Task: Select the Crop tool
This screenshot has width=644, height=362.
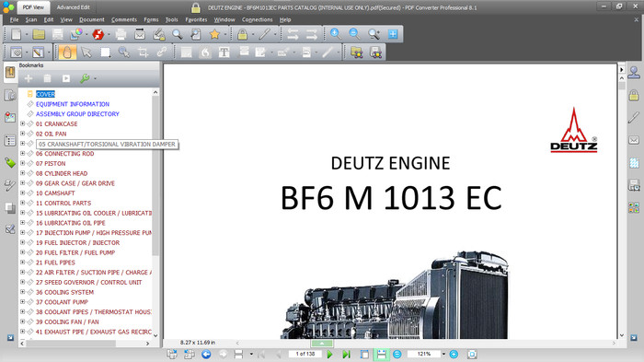Action: click(143, 53)
